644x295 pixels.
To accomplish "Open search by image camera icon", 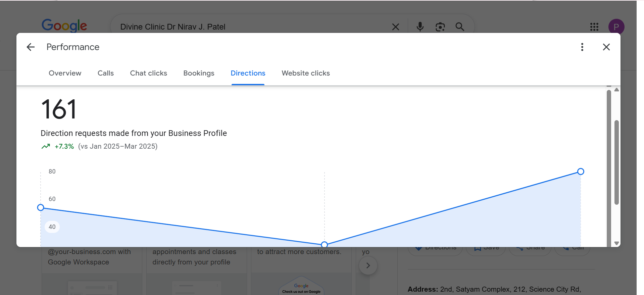I will (440, 27).
